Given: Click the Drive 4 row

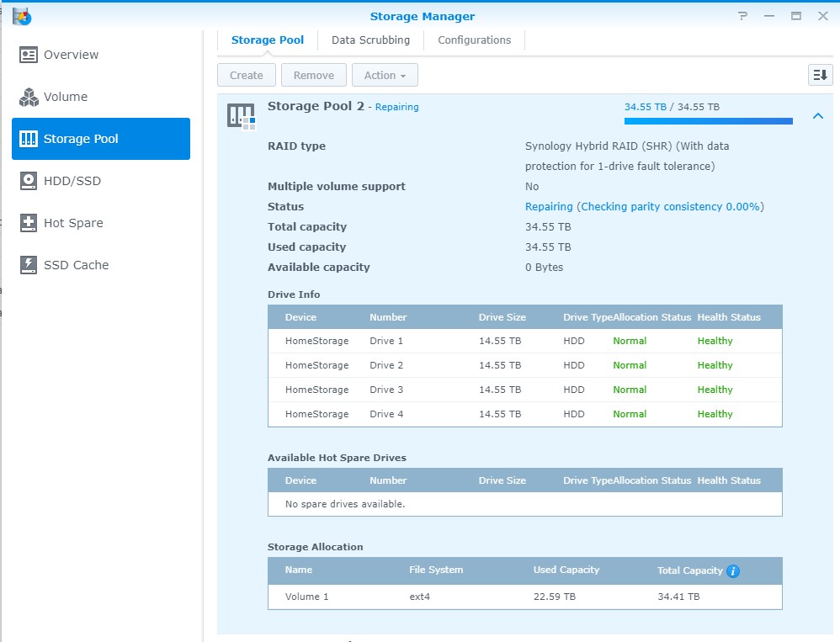Looking at the screenshot, I should click(x=525, y=415).
